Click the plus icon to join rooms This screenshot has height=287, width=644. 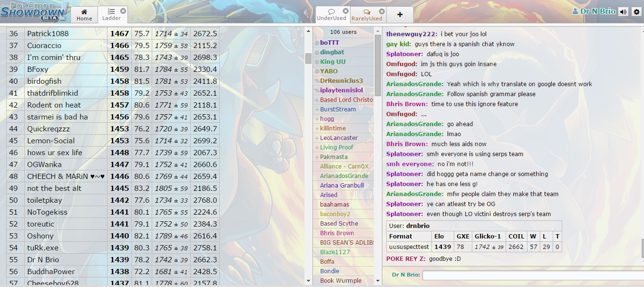(x=400, y=15)
